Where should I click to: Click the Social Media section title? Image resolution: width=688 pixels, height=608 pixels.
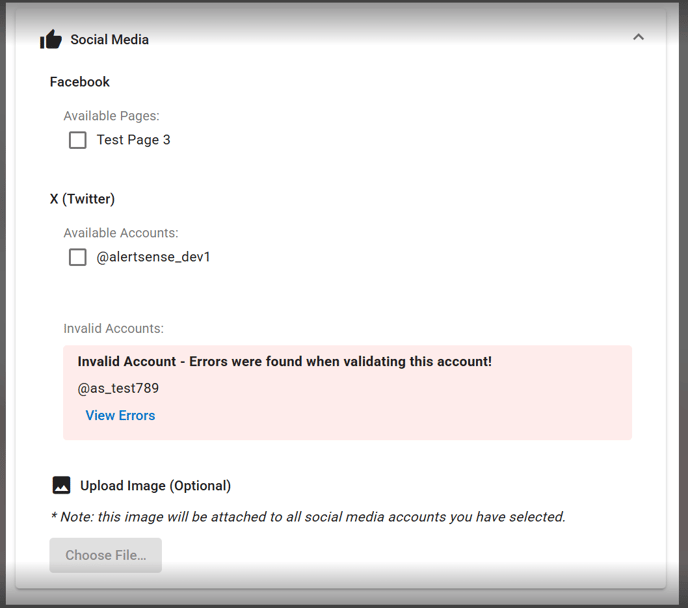pos(110,39)
